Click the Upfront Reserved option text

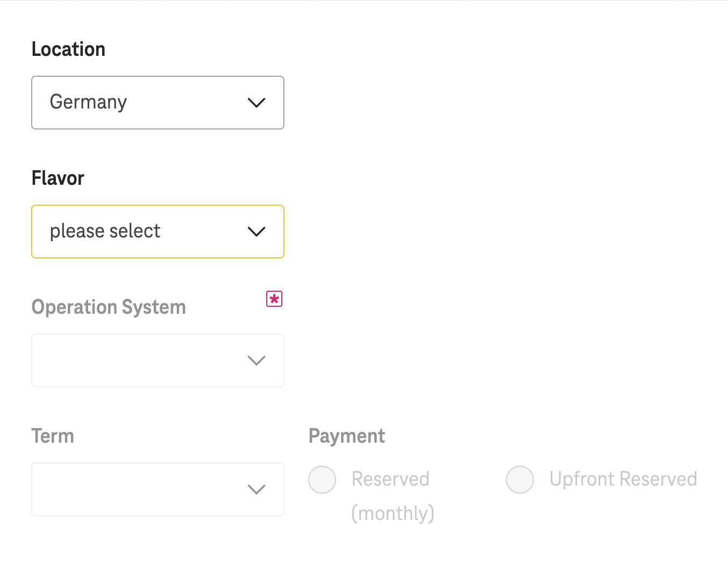tap(623, 479)
